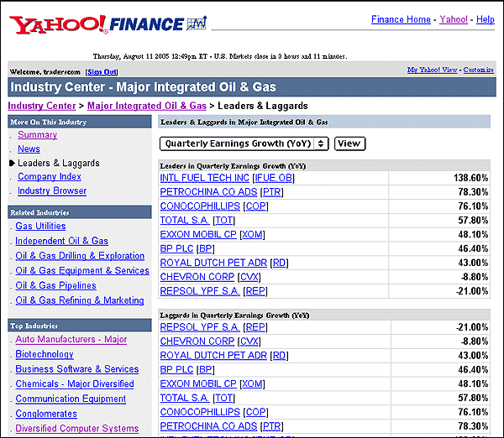
Task: Open the Company Index sidebar link
Action: [x=50, y=176]
